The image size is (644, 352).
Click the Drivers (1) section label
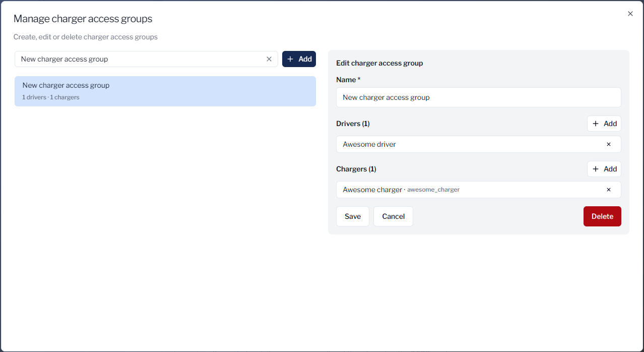[x=353, y=124]
